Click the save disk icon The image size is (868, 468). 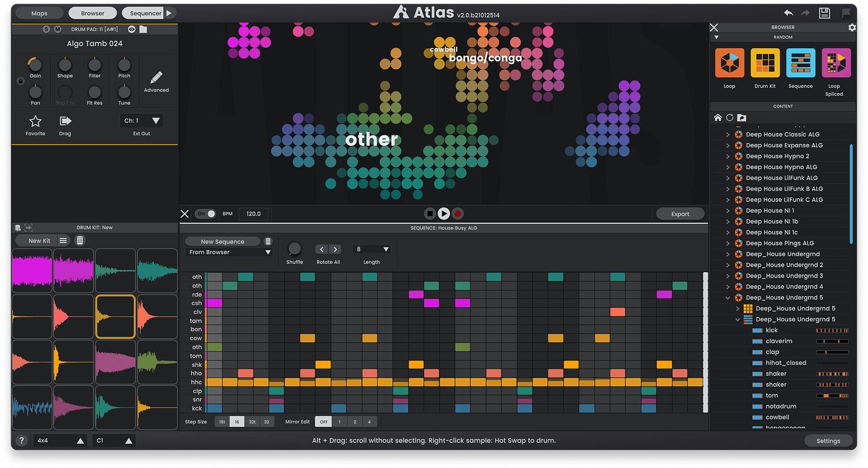point(824,13)
